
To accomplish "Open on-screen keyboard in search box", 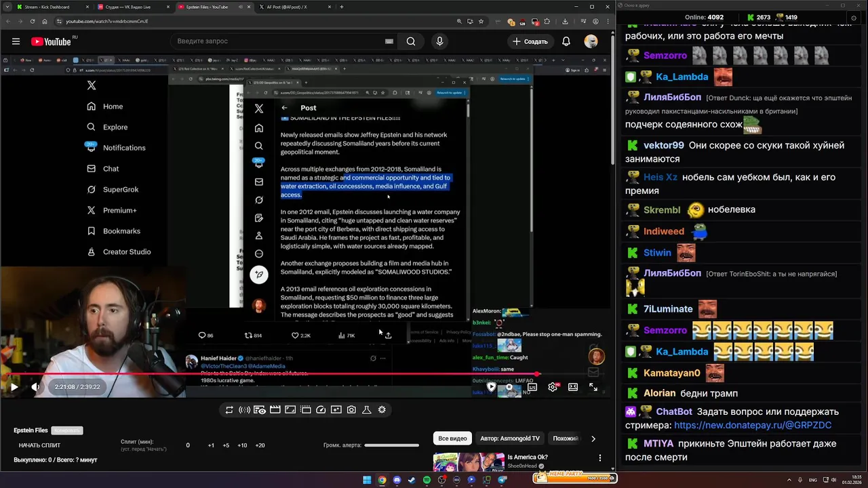I will (389, 41).
